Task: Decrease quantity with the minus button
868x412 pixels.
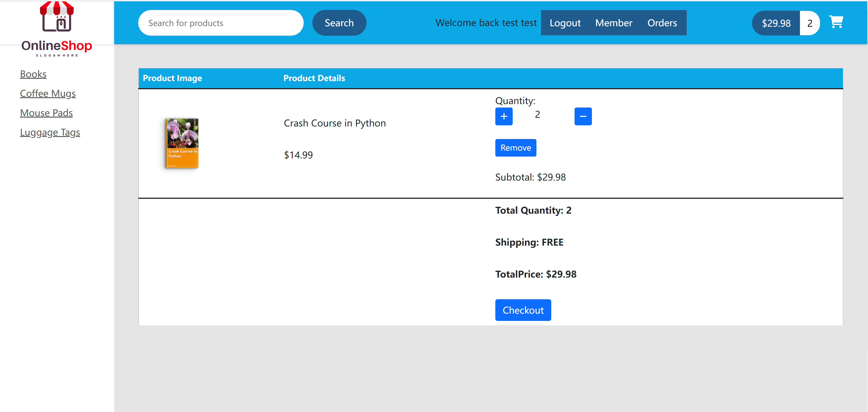Action: pyautogui.click(x=583, y=116)
